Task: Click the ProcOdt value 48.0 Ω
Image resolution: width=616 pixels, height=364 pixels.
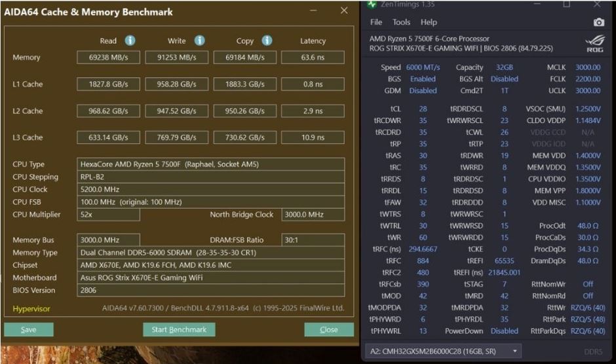Action: pyautogui.click(x=588, y=226)
